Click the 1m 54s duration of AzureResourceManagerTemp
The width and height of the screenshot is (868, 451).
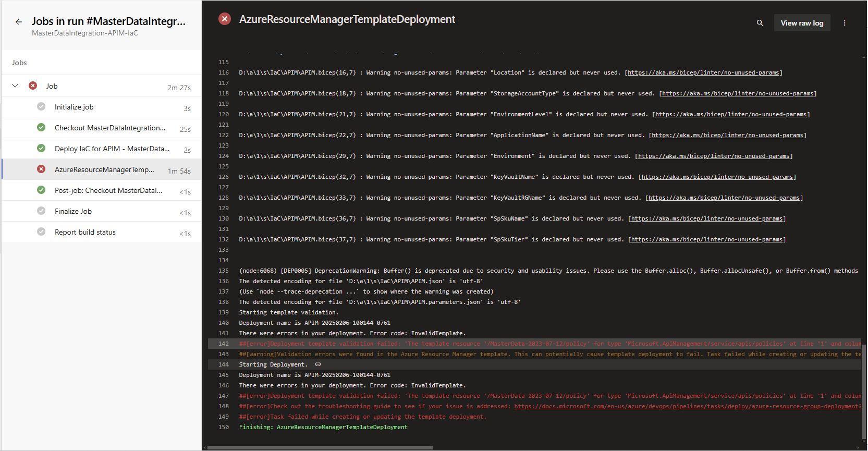pyautogui.click(x=179, y=171)
